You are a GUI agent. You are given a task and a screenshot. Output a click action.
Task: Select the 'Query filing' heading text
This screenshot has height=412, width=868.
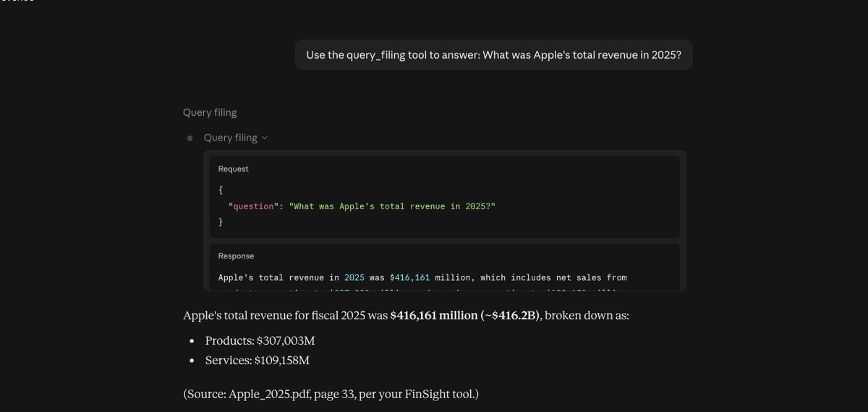coord(210,112)
